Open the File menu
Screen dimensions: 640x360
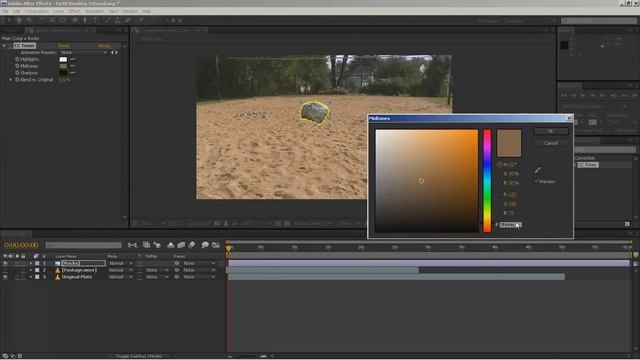5,11
